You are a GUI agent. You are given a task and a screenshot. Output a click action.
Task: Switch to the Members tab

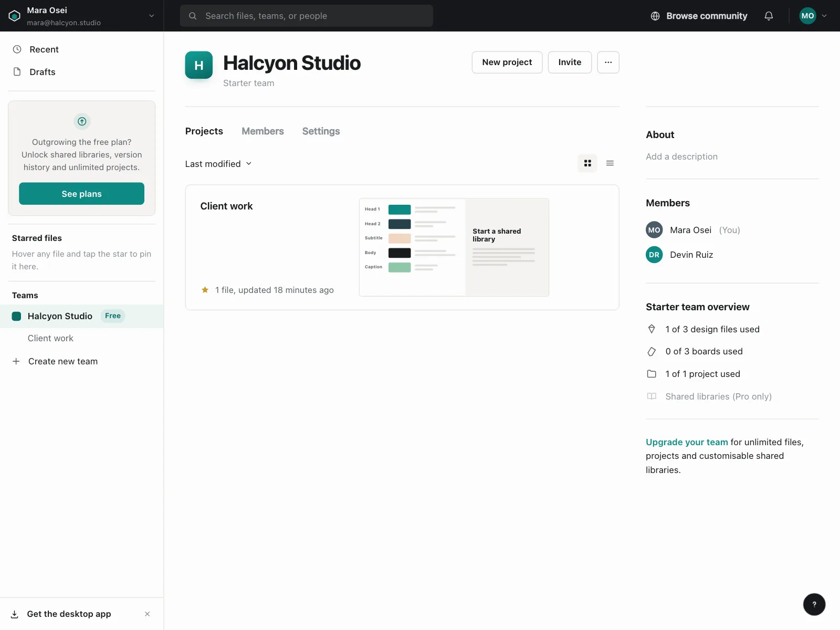262,131
